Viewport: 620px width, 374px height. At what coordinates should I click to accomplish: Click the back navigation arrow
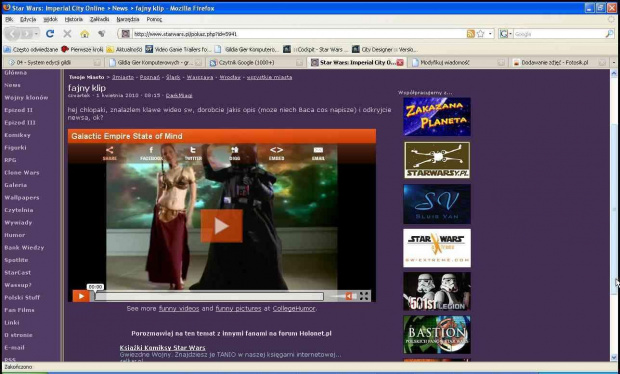pyautogui.click(x=13, y=34)
